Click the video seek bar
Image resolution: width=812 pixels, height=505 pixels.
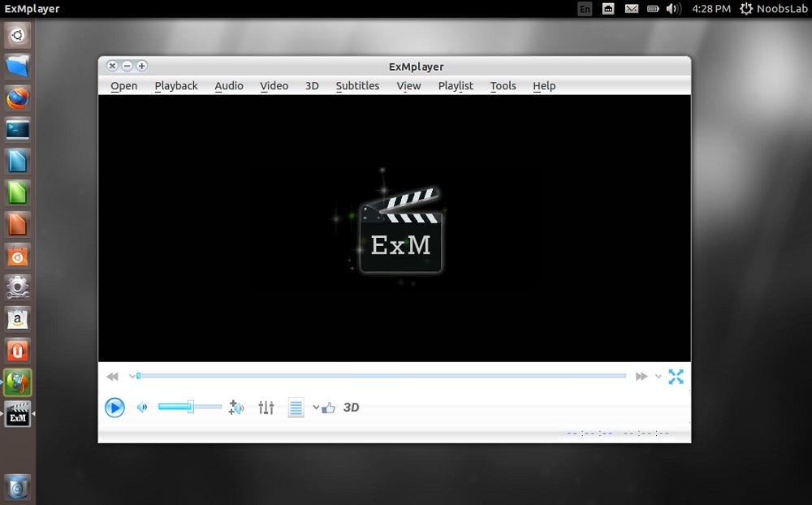coord(382,376)
